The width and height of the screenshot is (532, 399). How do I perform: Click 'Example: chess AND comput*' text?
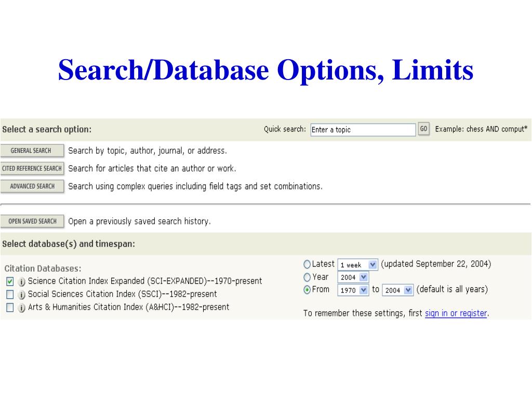481,129
